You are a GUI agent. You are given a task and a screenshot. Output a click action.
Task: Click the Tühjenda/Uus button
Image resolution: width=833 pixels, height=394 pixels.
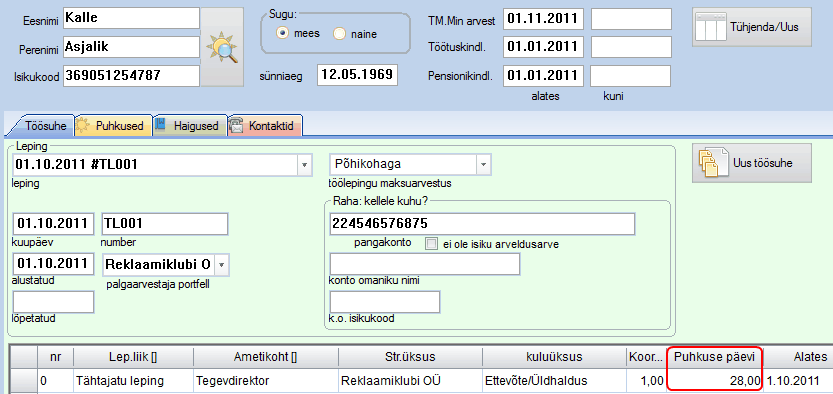coord(752,27)
